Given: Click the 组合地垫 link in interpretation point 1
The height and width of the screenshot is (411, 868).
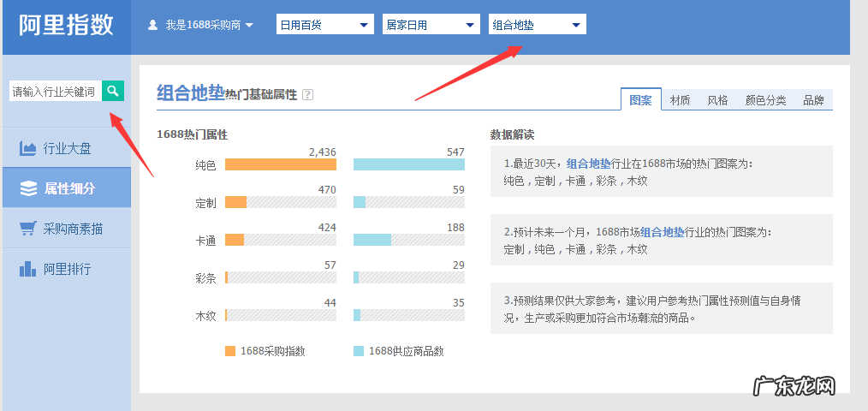Looking at the screenshot, I should pyautogui.click(x=588, y=164).
